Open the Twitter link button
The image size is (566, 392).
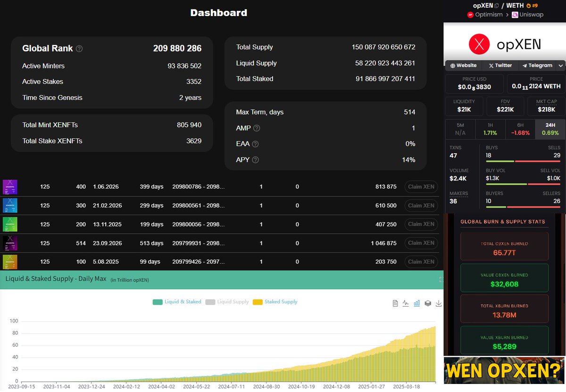point(500,66)
